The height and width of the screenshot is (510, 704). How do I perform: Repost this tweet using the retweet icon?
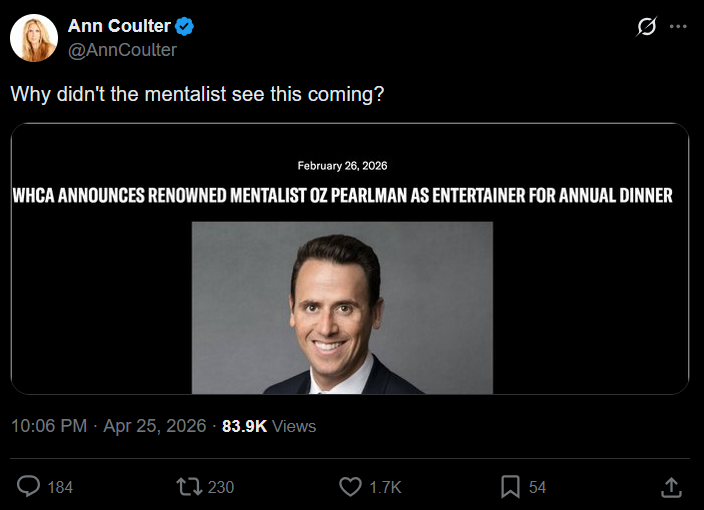point(188,486)
